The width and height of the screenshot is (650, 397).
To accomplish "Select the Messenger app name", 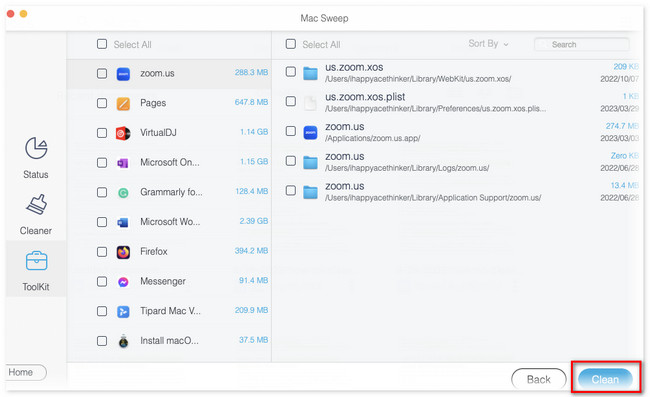I will [163, 281].
